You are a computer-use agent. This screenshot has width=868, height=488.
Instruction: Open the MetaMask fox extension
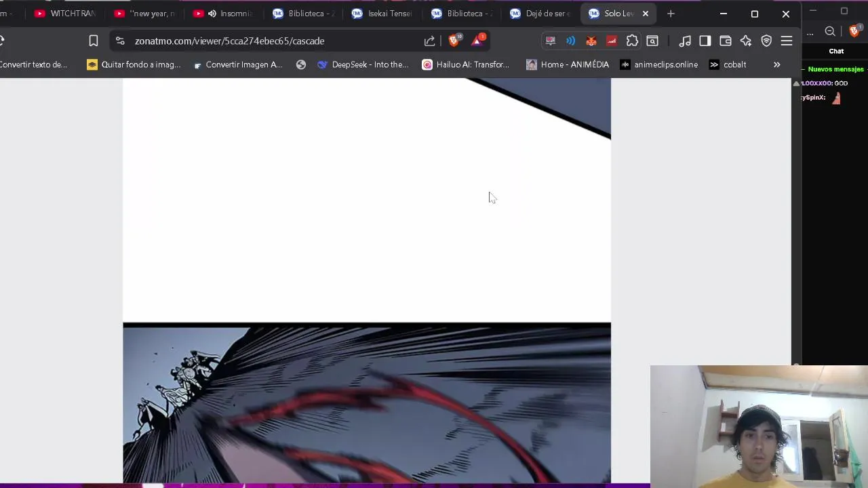pyautogui.click(x=591, y=41)
